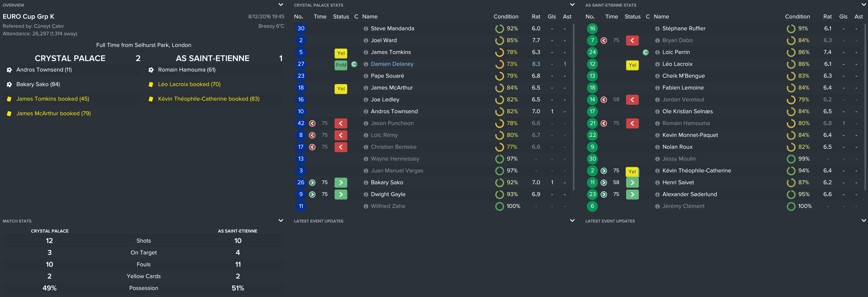Screen dimensions: 868x297
Task: Click the green substituted-on arrow for Bakary Sako
Action: pyautogui.click(x=341, y=183)
